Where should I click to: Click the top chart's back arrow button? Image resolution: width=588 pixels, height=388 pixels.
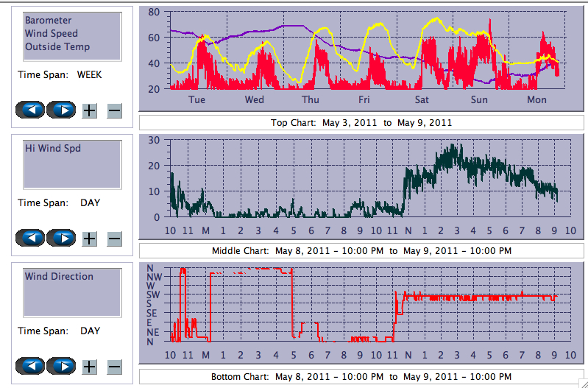(30, 110)
